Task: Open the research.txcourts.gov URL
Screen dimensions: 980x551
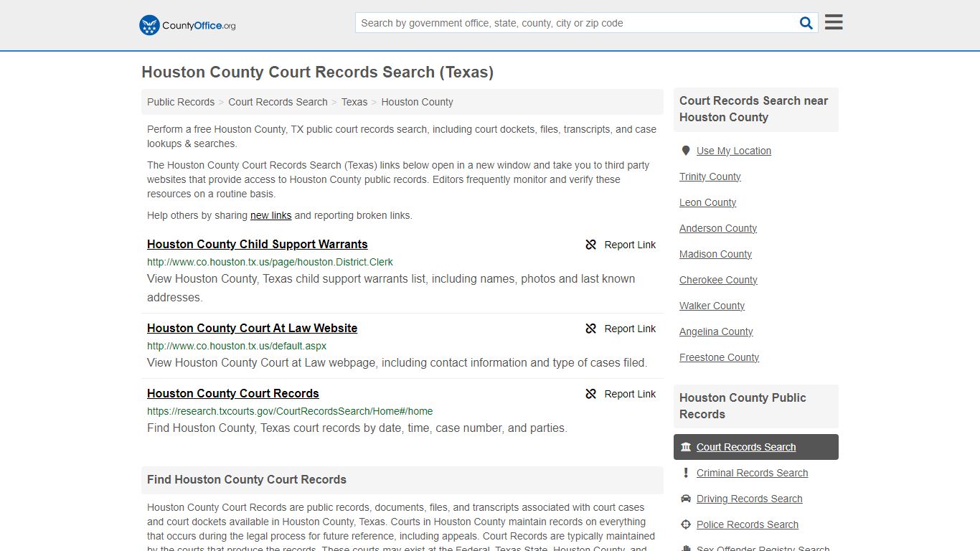Action: click(x=290, y=411)
